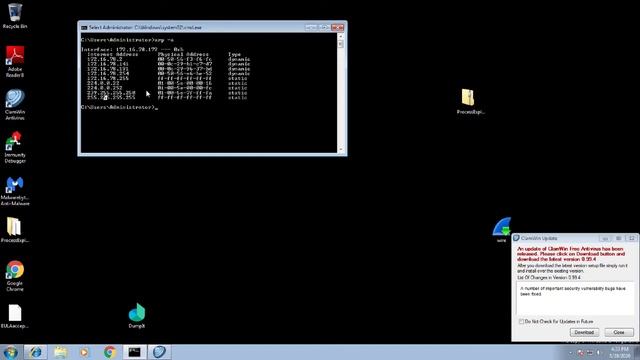Show hidden icons in system tray
Screen dimensions: 640x360
pyautogui.click(x=571, y=353)
